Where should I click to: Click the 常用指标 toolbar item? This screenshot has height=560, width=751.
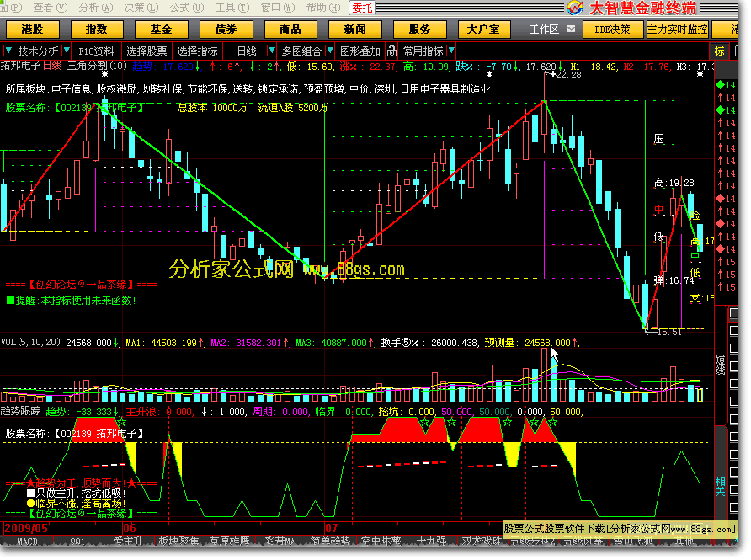tap(423, 51)
